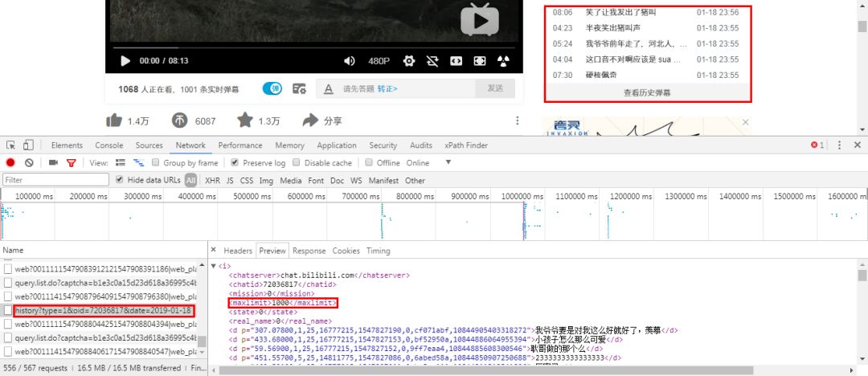868x376 pixels.
Task: Uncheck the Preserve log checkbox
Action: (236, 163)
